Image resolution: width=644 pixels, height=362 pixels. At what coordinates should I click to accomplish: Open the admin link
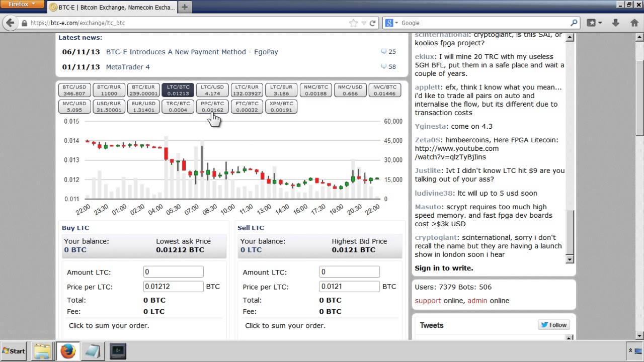(x=477, y=301)
